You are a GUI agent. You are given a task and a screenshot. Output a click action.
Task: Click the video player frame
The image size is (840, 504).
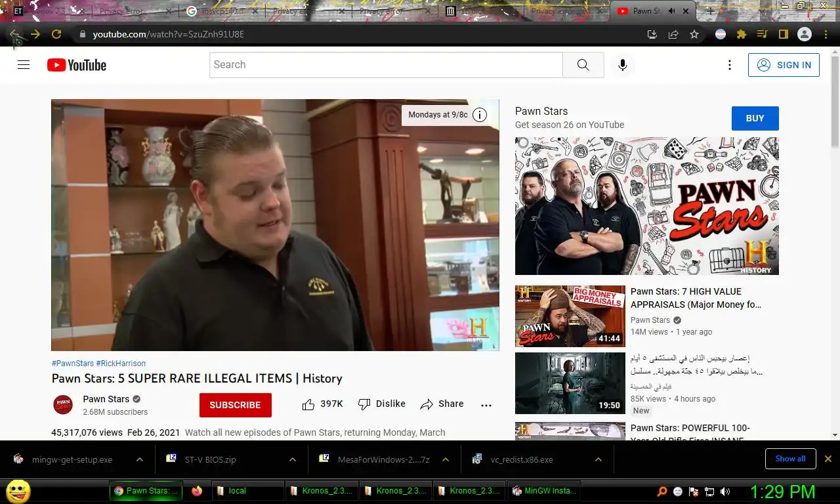click(x=275, y=225)
